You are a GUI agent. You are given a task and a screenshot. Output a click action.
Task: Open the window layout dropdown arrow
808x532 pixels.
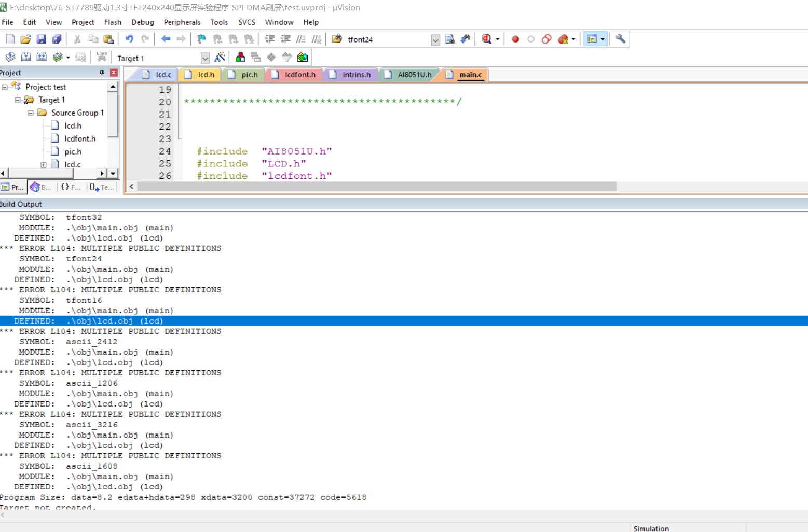pos(602,39)
